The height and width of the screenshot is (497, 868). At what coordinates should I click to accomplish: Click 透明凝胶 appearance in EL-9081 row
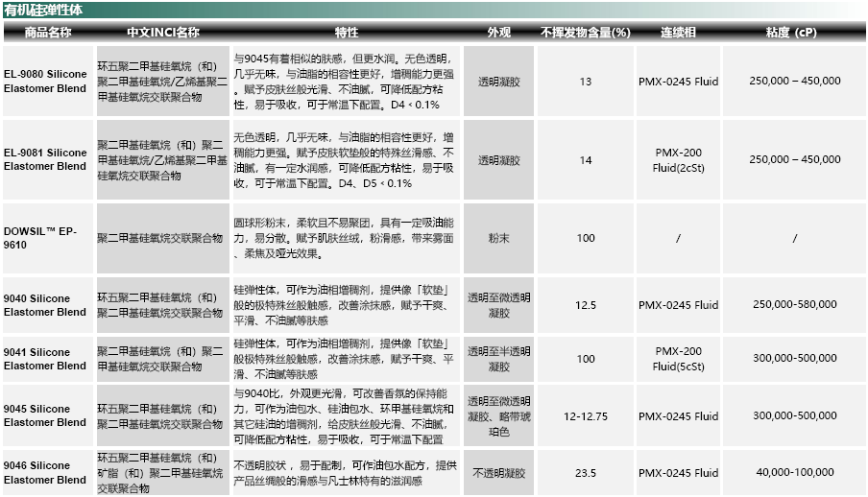click(x=498, y=159)
